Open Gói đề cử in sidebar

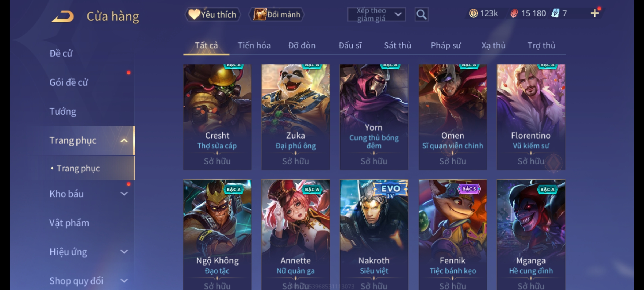click(69, 82)
